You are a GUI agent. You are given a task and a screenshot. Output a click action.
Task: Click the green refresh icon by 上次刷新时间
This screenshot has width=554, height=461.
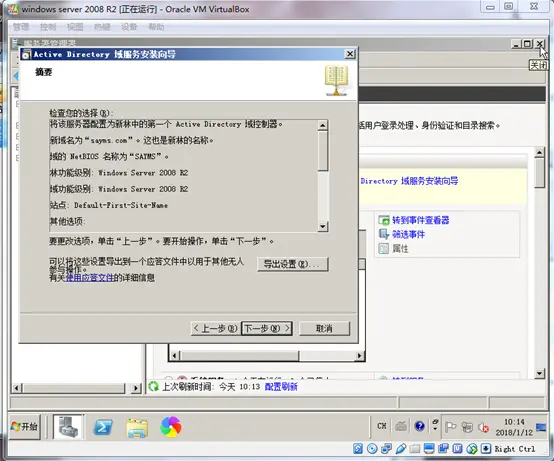click(x=154, y=386)
